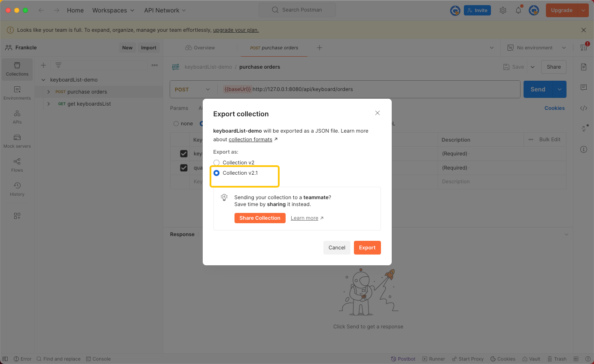
Task: Open the Save options dropdown arrow
Action: coord(533,67)
